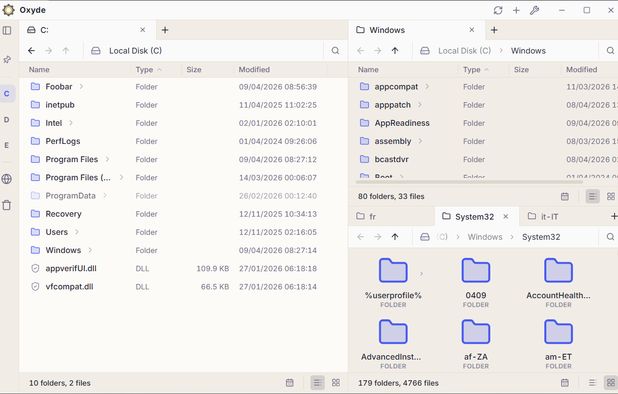Click the plus icon in title bar
The height and width of the screenshot is (394, 618).
point(516,10)
